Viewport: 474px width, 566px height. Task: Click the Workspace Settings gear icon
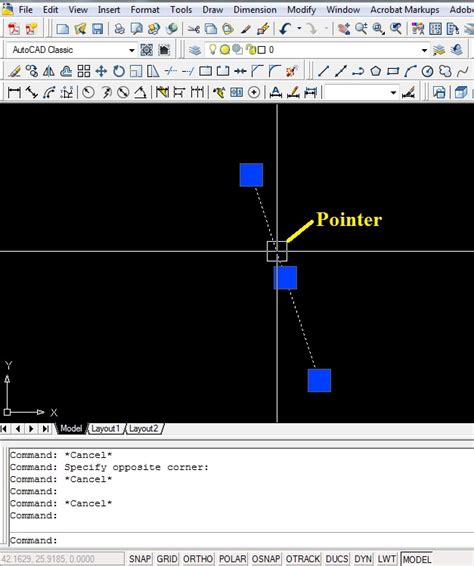(147, 50)
